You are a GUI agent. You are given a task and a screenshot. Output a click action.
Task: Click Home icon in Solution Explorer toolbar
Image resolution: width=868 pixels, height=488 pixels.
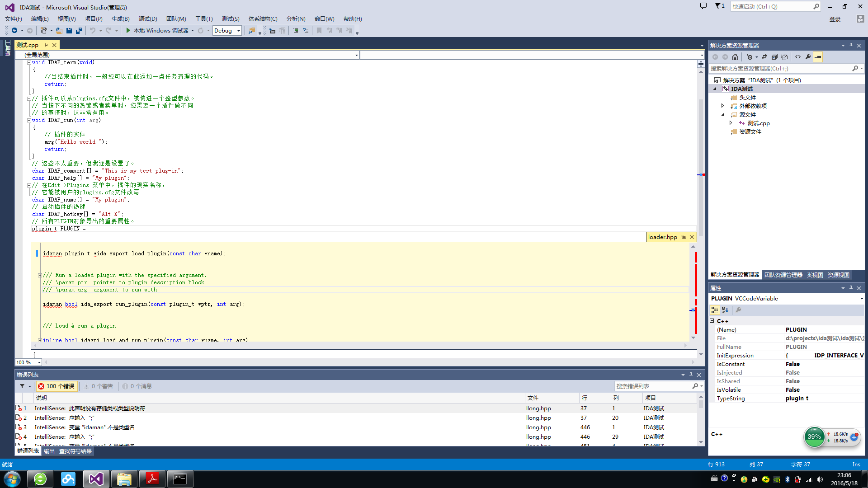click(735, 57)
